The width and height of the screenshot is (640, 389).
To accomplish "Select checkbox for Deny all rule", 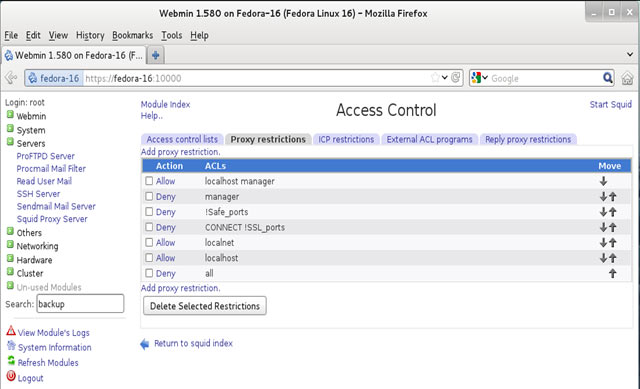I will click(x=149, y=273).
